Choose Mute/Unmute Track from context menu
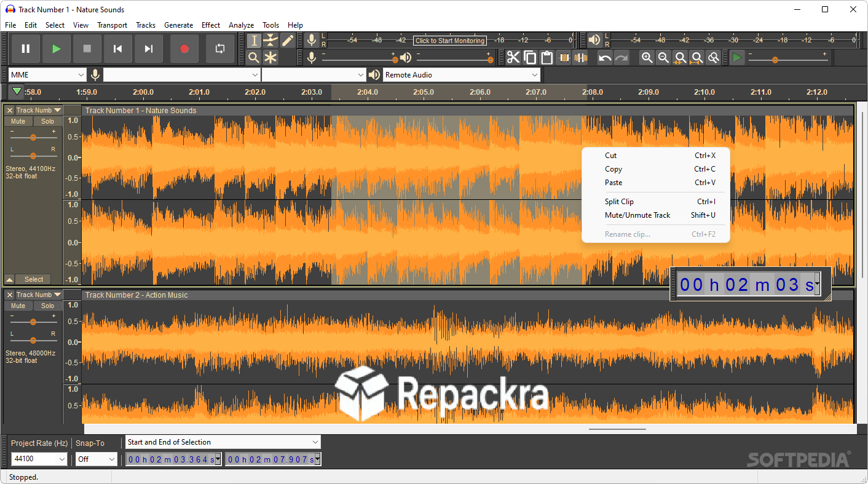The width and height of the screenshot is (868, 484). tap(656, 215)
